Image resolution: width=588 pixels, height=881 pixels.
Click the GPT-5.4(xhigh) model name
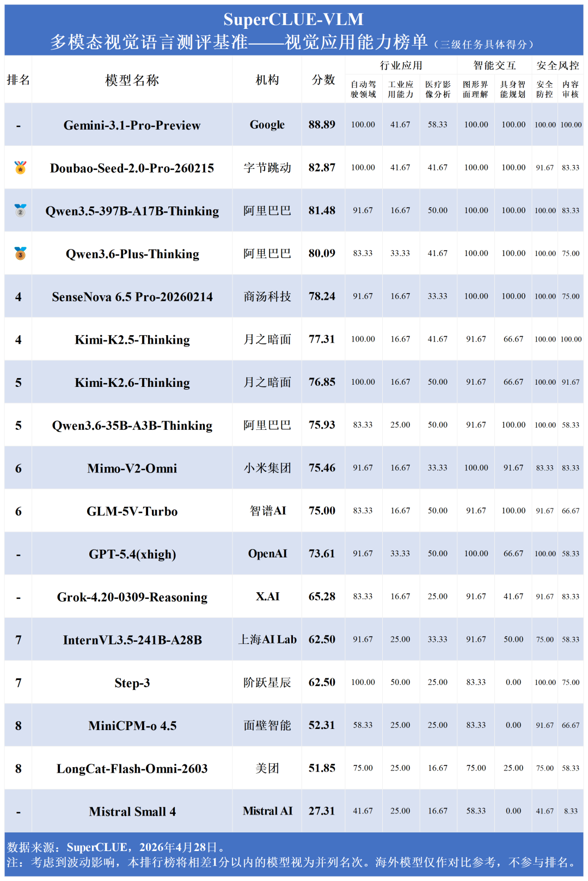[x=132, y=554]
